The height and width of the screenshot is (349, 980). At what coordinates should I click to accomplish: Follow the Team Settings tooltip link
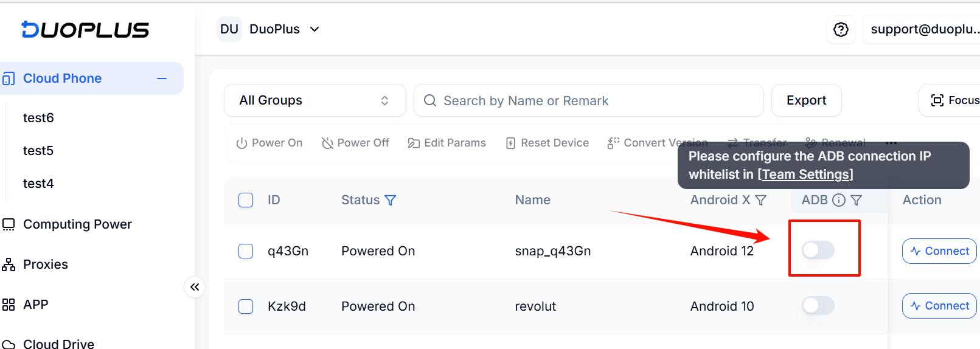805,174
